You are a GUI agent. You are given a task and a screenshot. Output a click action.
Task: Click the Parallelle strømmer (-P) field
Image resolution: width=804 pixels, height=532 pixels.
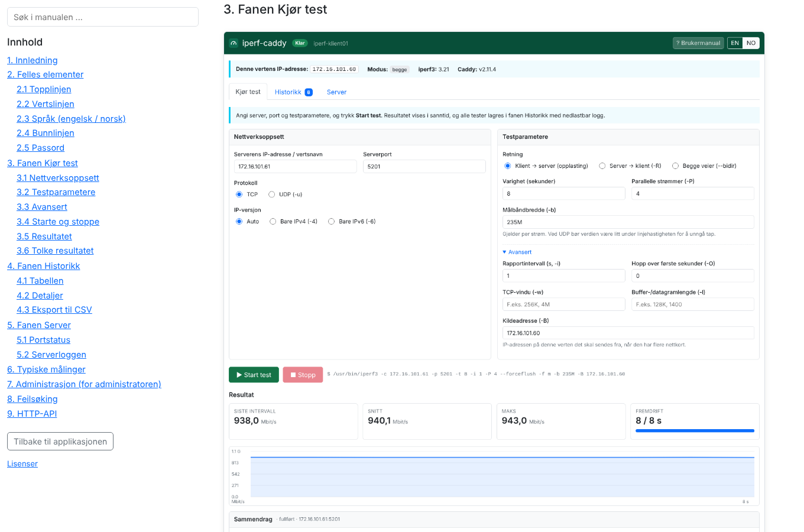(x=693, y=194)
